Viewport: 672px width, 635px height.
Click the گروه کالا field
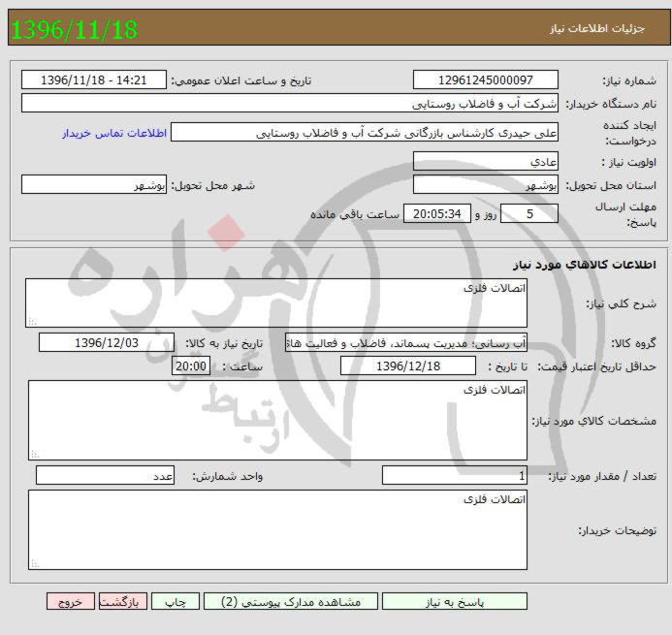click(406, 343)
